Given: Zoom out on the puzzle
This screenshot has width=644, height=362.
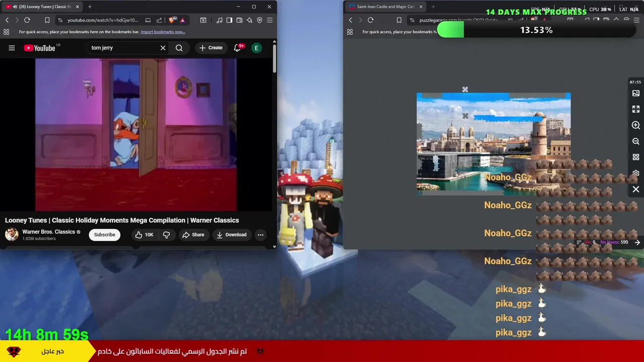Looking at the screenshot, I should point(636,141).
